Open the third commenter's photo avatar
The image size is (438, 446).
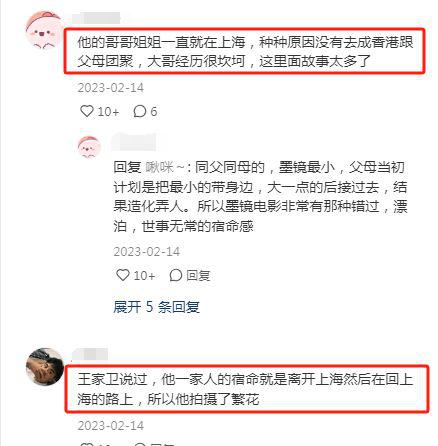pos(45,367)
